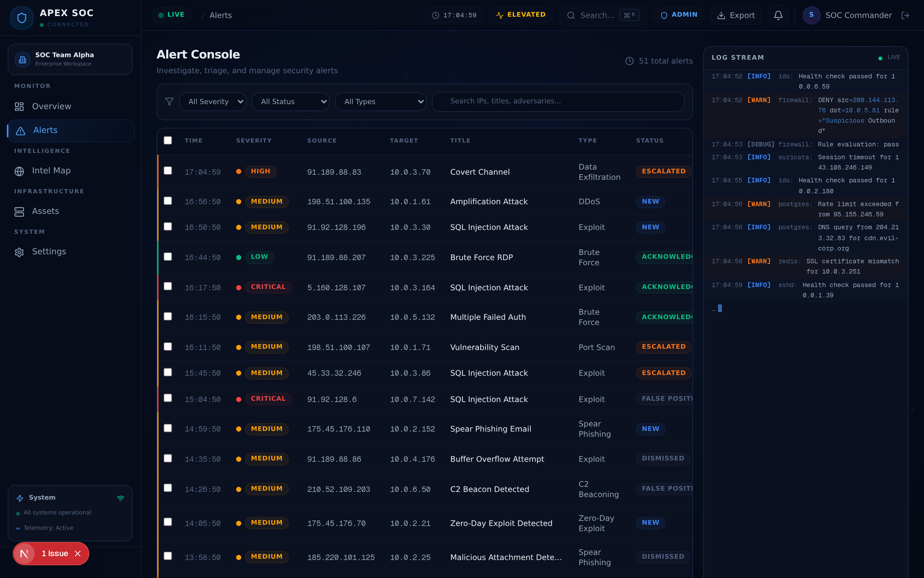The image size is (924, 578).
Task: Check the Vulnerability Scan row
Action: [x=167, y=346]
